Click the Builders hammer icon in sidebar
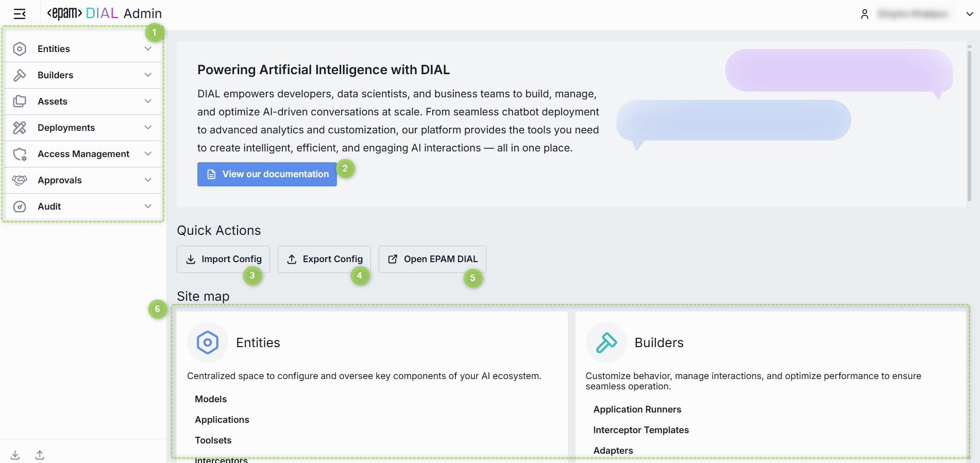The width and height of the screenshot is (980, 463). pos(20,75)
